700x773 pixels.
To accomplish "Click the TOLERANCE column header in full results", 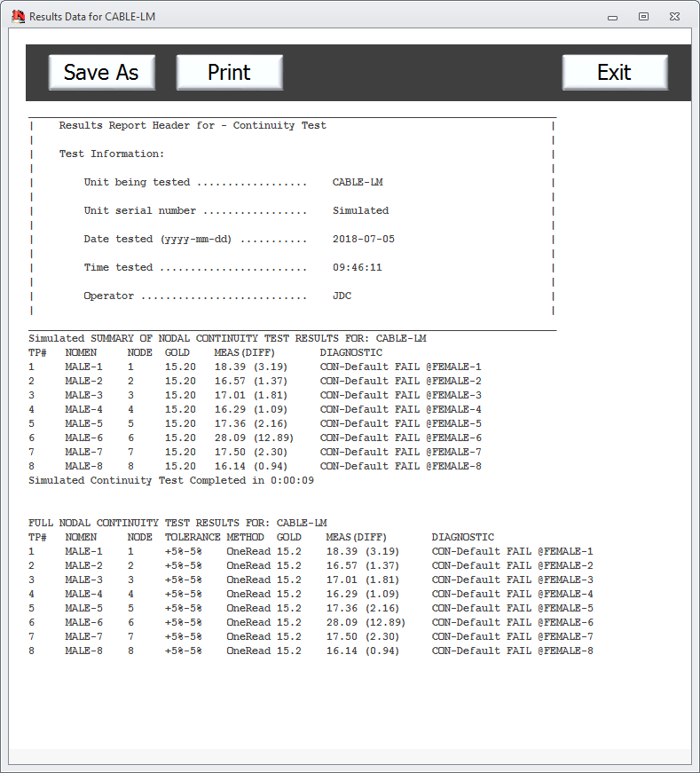I will 193,538.
